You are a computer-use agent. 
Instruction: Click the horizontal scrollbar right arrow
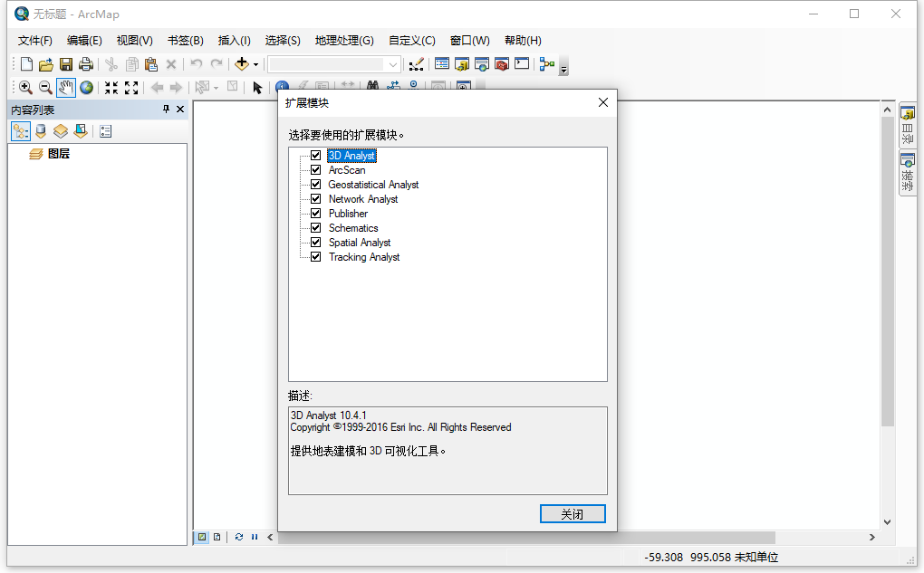pos(872,537)
